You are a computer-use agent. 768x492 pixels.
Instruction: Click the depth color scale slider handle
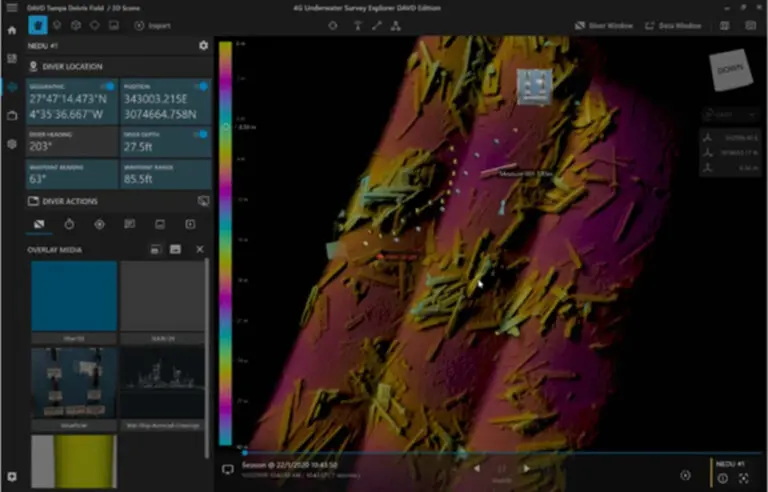[x=226, y=127]
